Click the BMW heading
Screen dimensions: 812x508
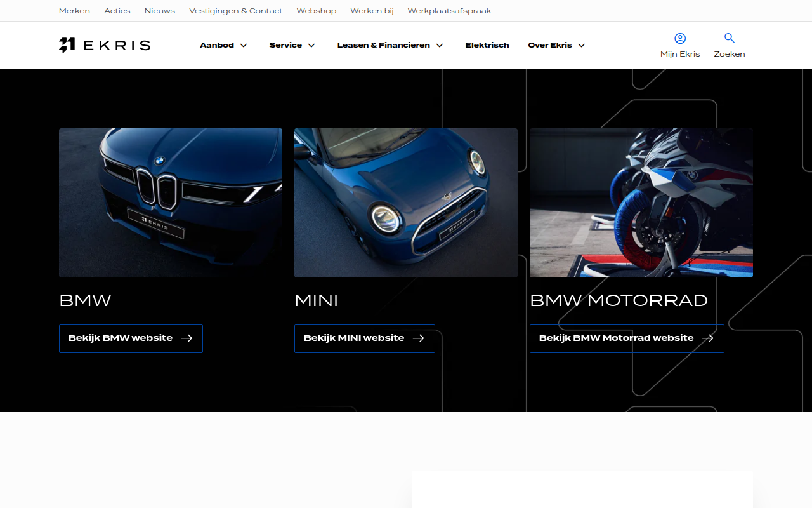85,300
